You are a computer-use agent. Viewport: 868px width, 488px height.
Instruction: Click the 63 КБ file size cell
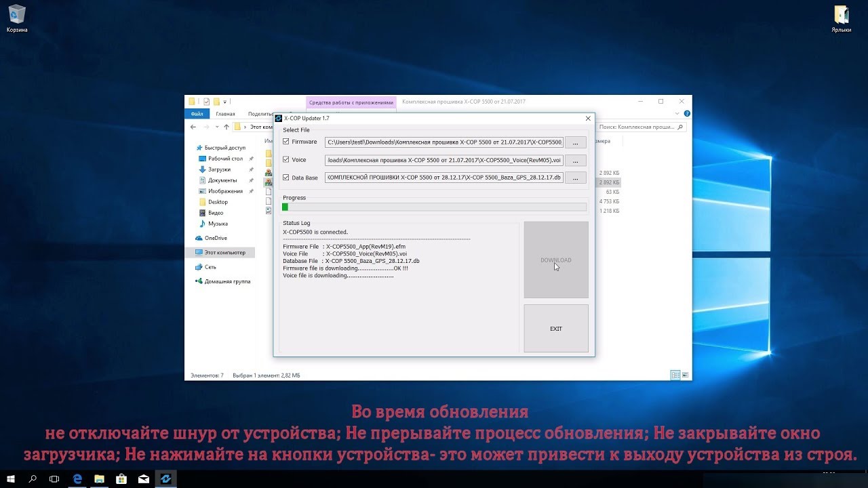[612, 192]
